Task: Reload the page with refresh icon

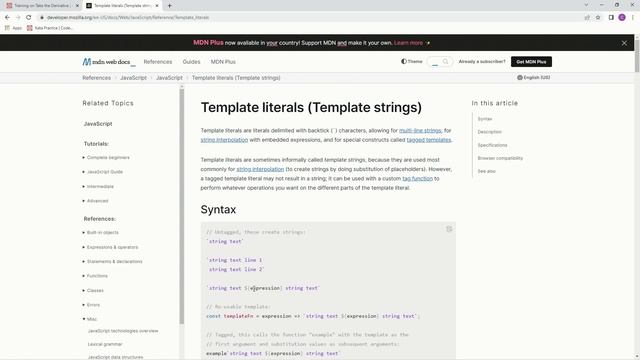Action: (x=29, y=18)
